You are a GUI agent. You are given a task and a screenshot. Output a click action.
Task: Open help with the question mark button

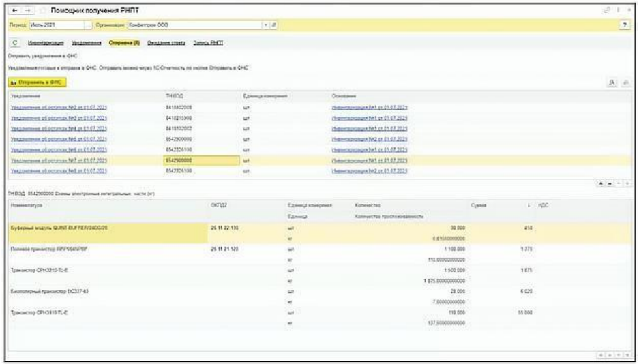tap(625, 25)
